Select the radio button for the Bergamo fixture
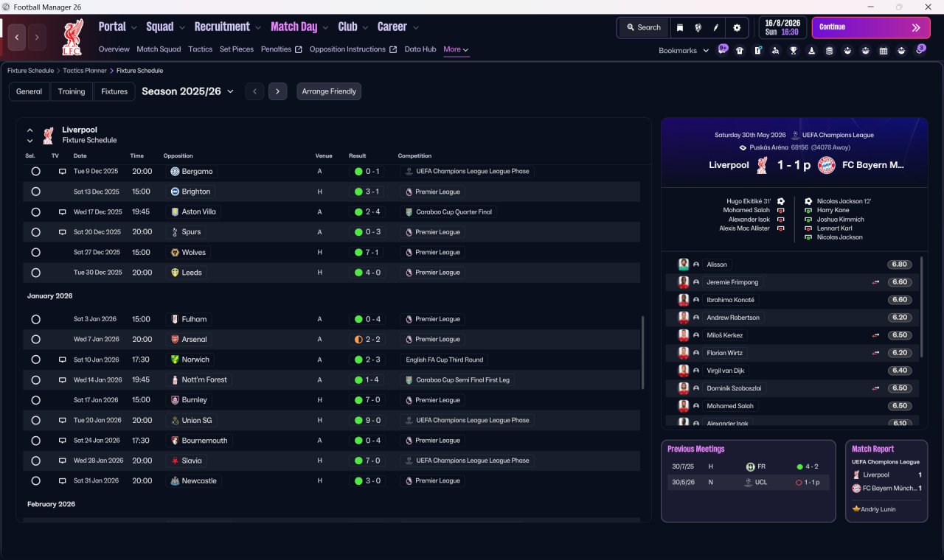Image resolution: width=944 pixels, height=560 pixels. pyautogui.click(x=35, y=171)
